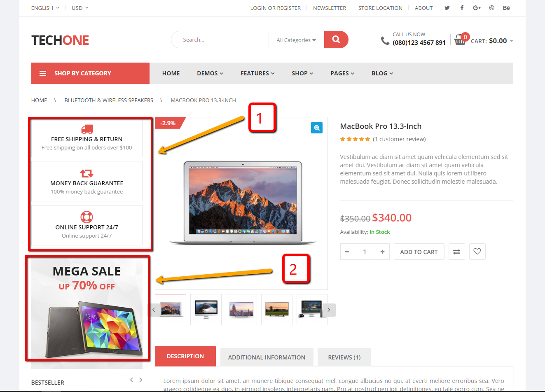Click the TECHONE logo
Screen dimensions: 545x392
[x=60, y=40]
